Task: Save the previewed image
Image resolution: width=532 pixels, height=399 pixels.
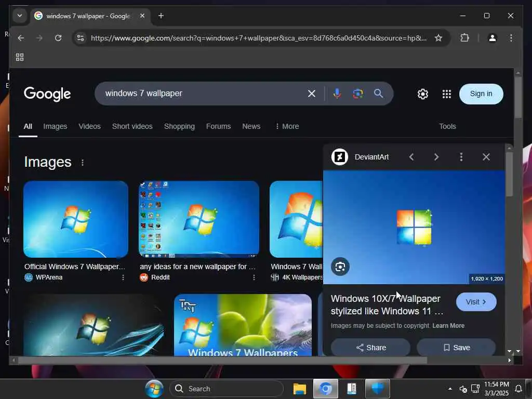Action: 456,347
